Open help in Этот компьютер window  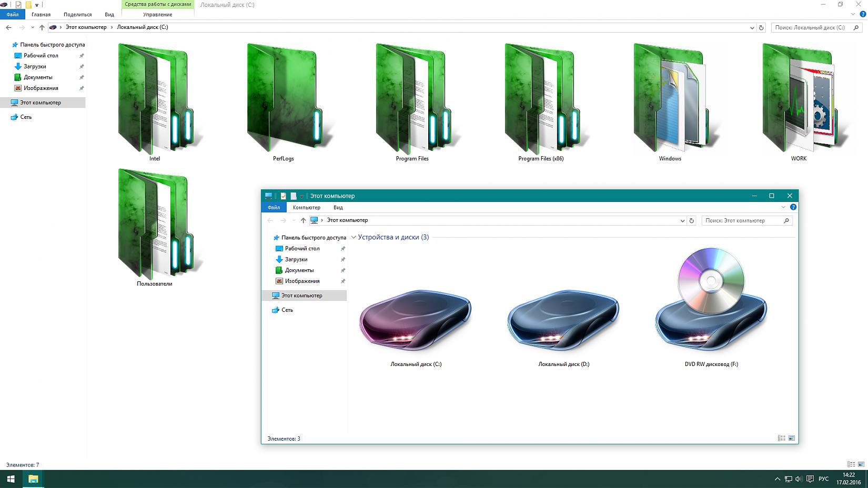pos(793,207)
